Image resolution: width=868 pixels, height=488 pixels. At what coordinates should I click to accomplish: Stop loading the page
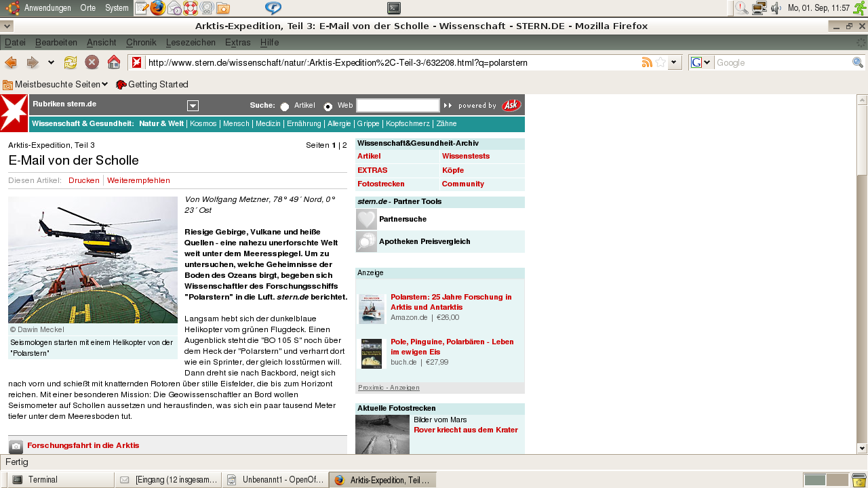[92, 62]
